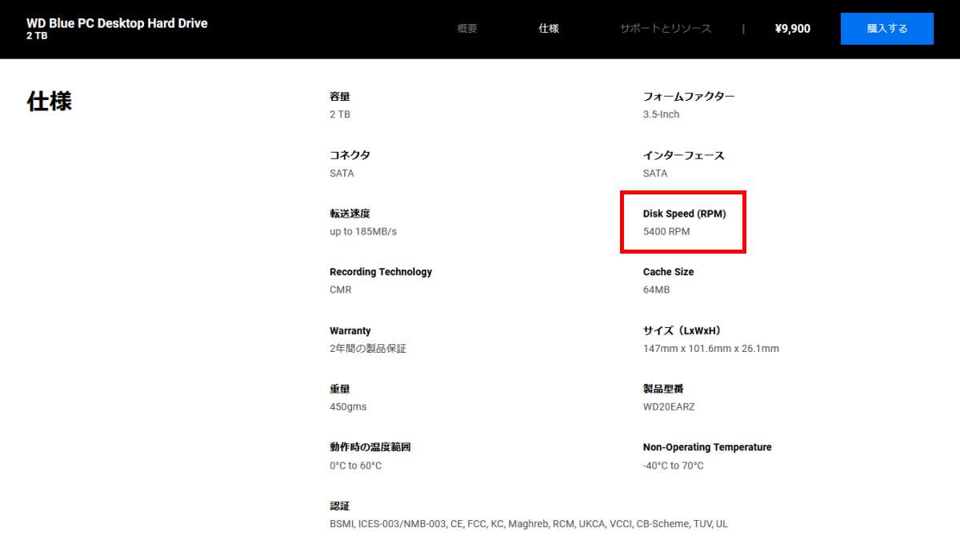Click the 認証 certifications list text

pos(528,524)
